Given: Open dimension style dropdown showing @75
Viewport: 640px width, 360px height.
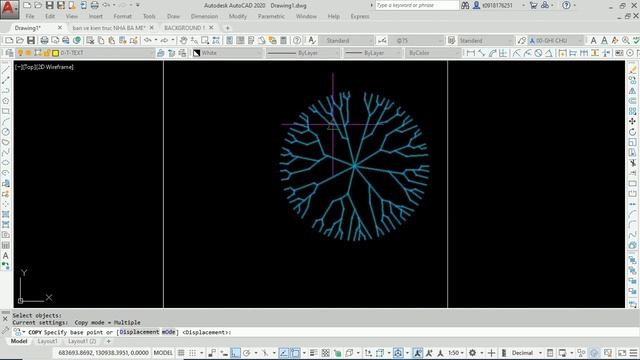Looking at the screenshot, I should (x=416, y=40).
